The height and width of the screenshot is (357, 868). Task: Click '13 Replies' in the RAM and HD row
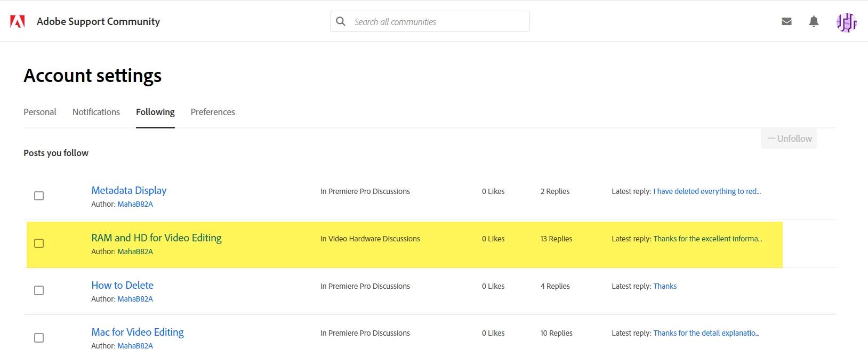point(556,239)
